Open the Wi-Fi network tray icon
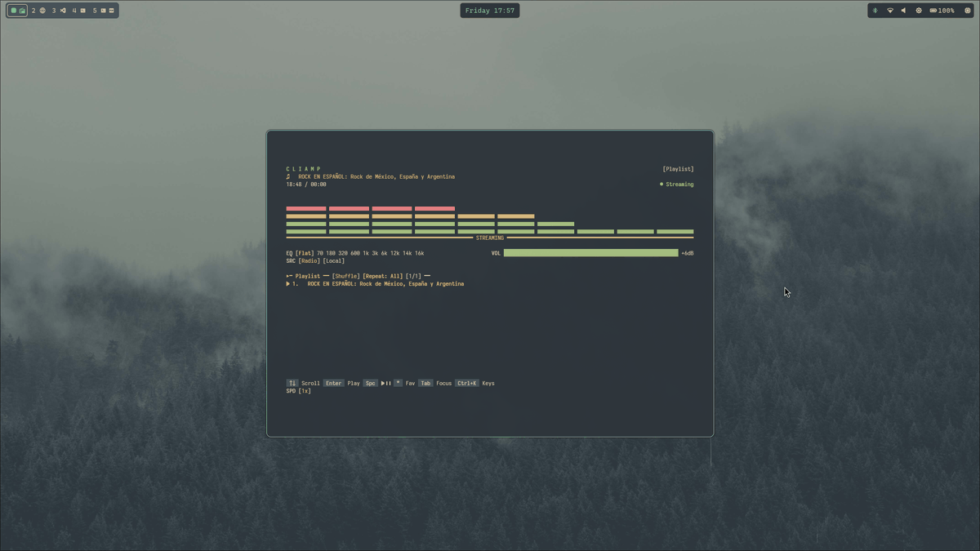This screenshot has width=980, height=551. pos(890,11)
